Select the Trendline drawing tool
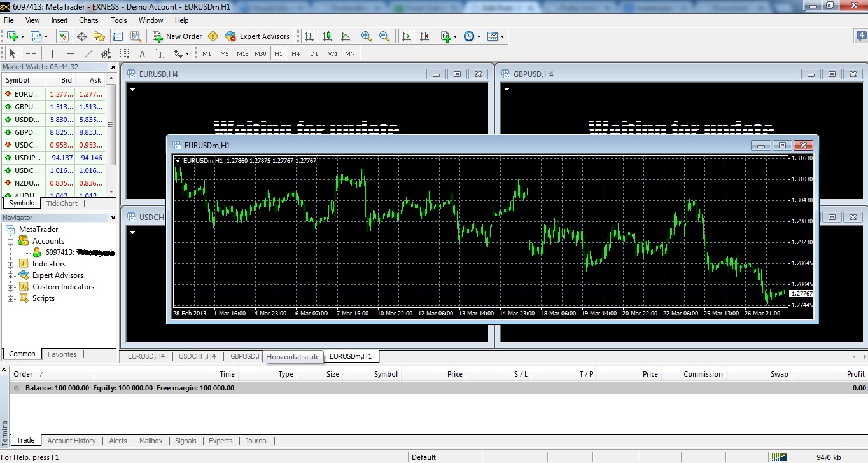868x463 pixels. (88, 53)
